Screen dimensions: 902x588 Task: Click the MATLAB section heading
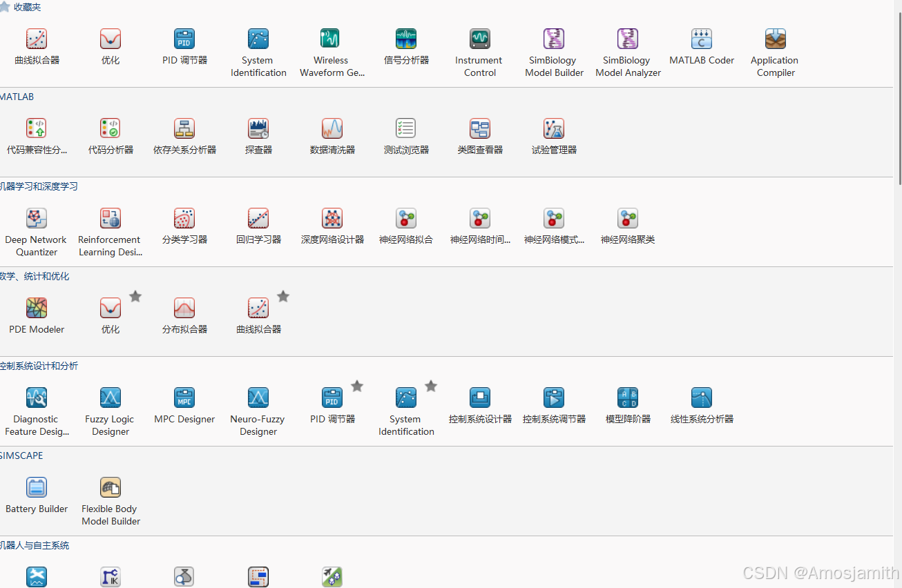(17, 97)
